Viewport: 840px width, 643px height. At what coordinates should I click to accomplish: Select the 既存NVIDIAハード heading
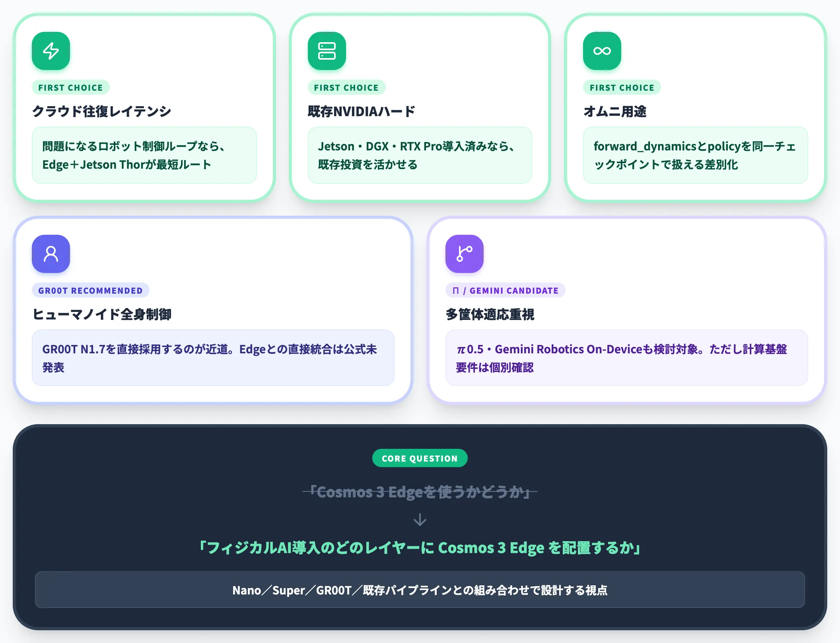click(x=362, y=111)
